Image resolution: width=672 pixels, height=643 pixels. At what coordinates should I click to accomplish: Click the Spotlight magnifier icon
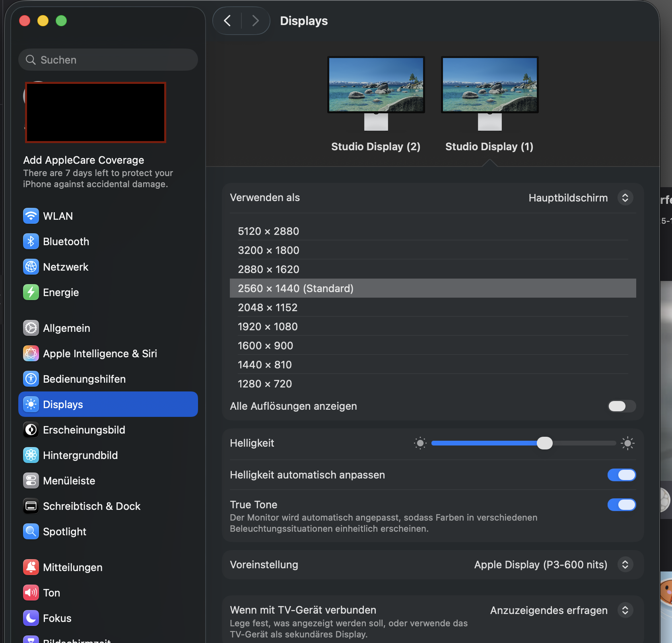click(x=31, y=531)
